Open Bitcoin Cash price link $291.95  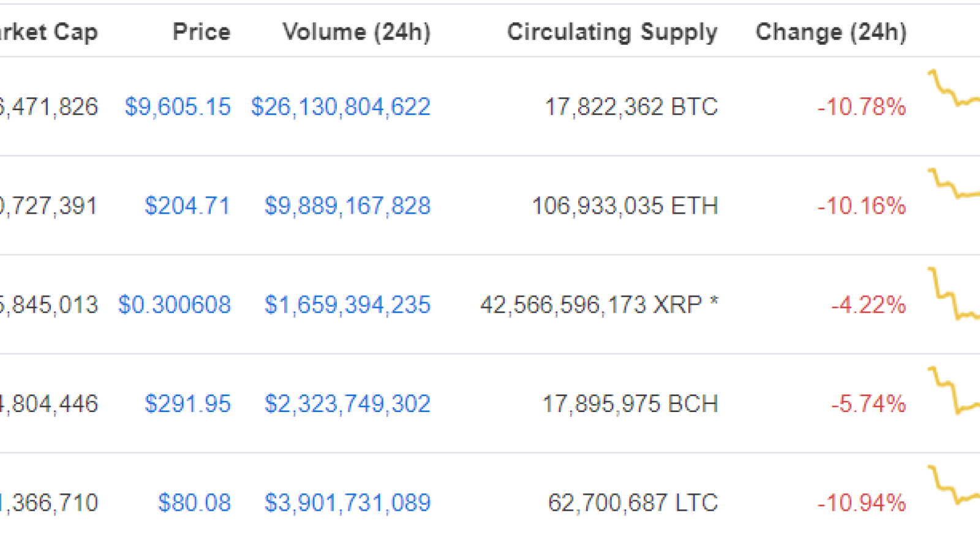pos(187,404)
